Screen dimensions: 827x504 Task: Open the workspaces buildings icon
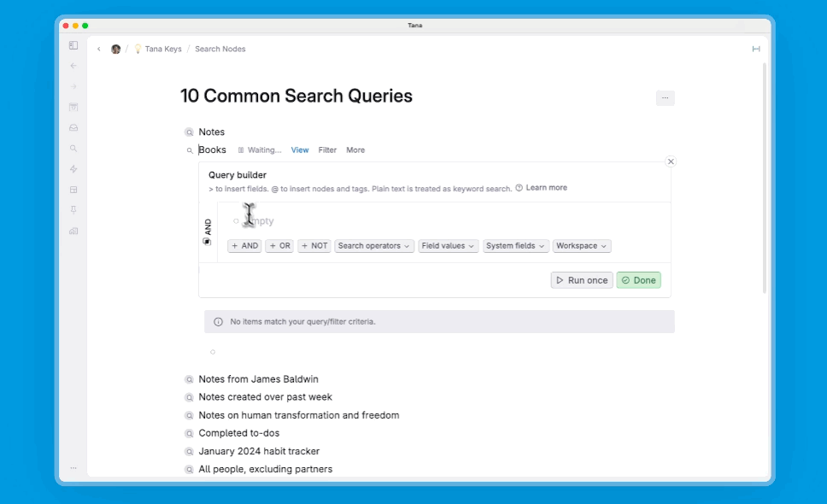(x=73, y=231)
